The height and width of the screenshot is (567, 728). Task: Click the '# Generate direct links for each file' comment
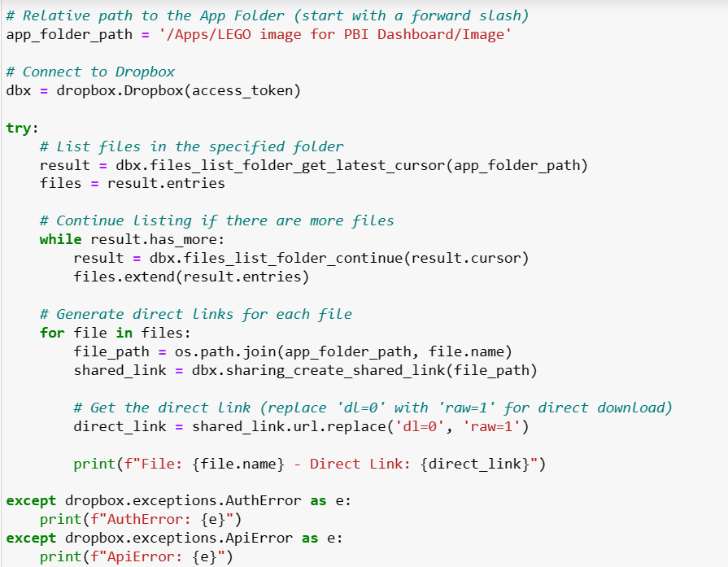click(x=196, y=314)
